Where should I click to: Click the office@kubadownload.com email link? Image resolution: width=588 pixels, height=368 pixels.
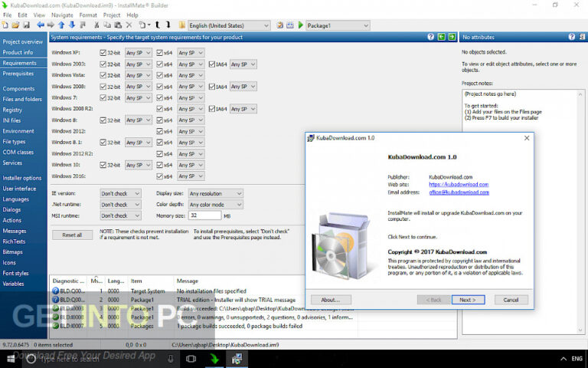[459, 192]
